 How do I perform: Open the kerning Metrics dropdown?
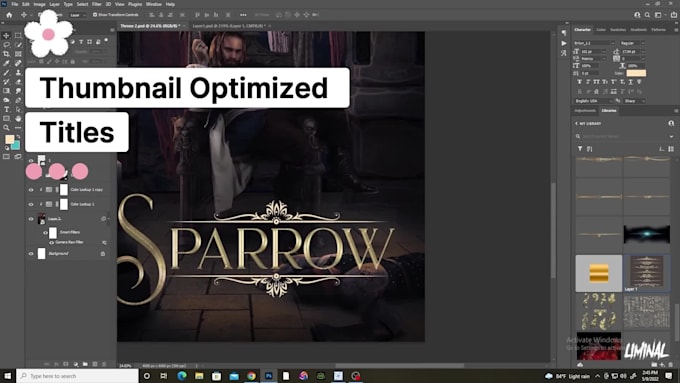pyautogui.click(x=593, y=59)
